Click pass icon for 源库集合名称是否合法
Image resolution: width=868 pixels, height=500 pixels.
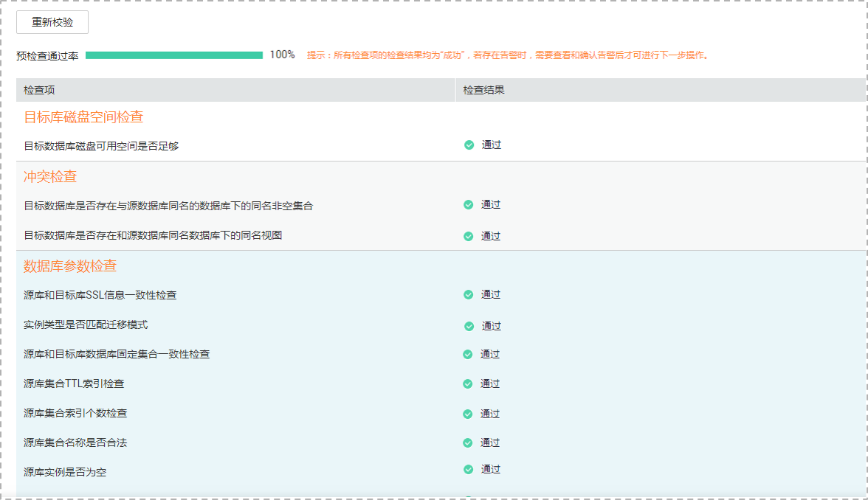[467, 442]
